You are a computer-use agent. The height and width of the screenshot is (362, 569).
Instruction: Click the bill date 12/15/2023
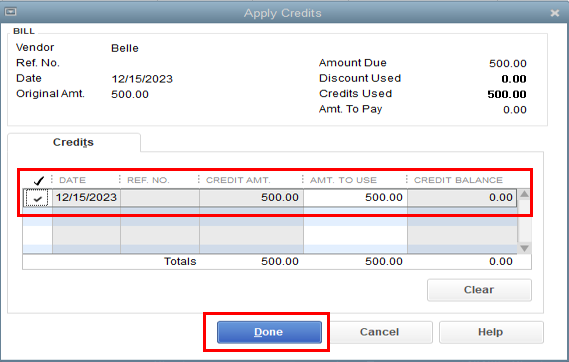(142, 79)
